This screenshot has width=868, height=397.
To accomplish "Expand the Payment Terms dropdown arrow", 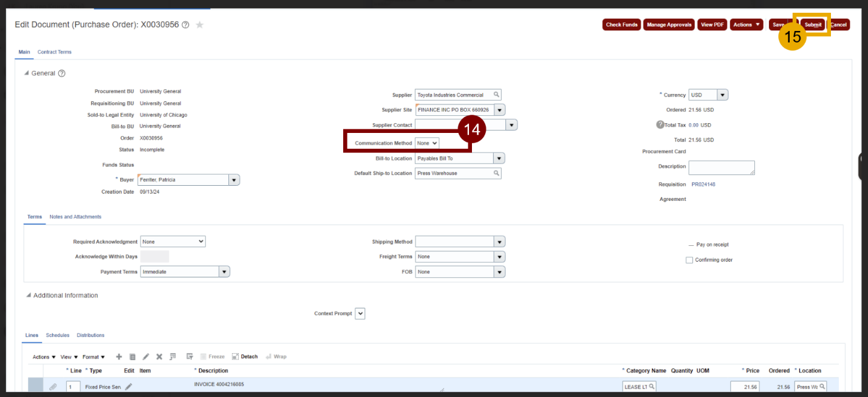I will pyautogui.click(x=224, y=272).
